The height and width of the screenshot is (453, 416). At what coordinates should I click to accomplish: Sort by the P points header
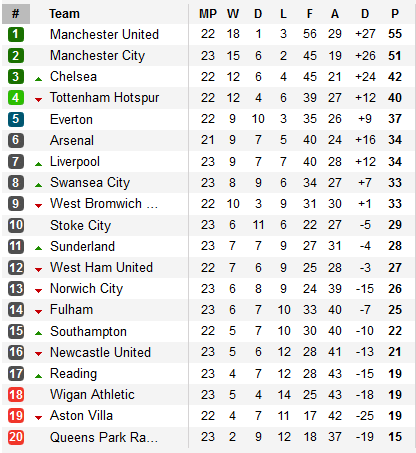point(395,14)
